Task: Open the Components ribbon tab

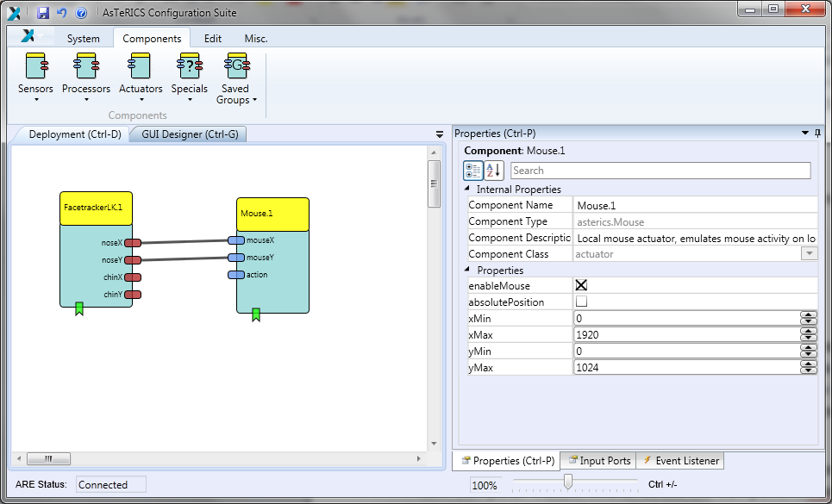Action: tap(152, 39)
